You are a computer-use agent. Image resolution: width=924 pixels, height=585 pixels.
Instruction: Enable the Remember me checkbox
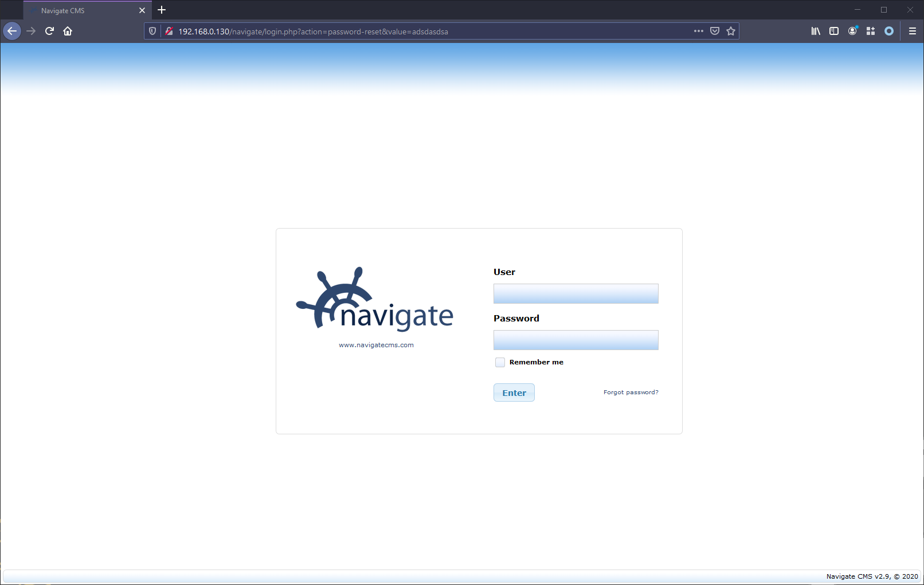click(x=500, y=362)
